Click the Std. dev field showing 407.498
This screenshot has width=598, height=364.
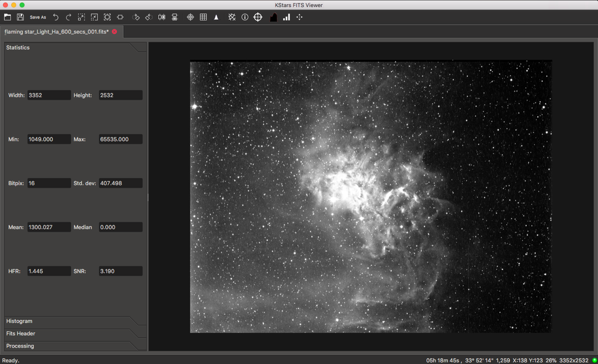coord(120,183)
